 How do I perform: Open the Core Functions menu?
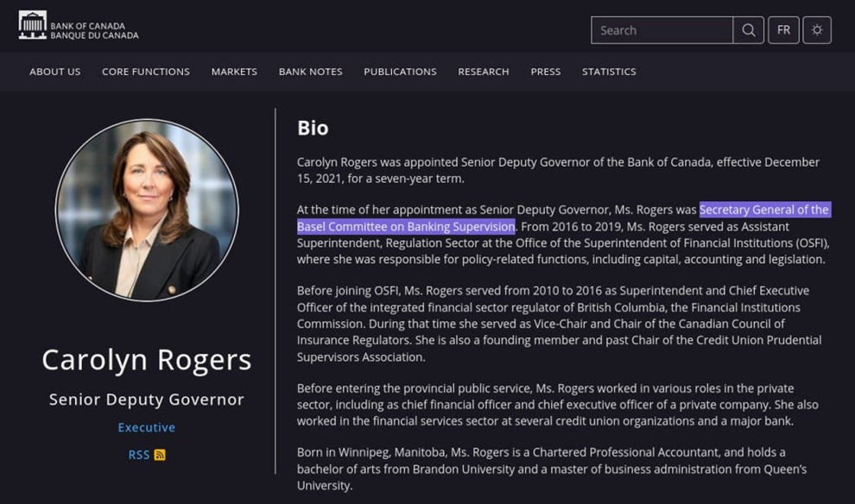[x=146, y=72]
